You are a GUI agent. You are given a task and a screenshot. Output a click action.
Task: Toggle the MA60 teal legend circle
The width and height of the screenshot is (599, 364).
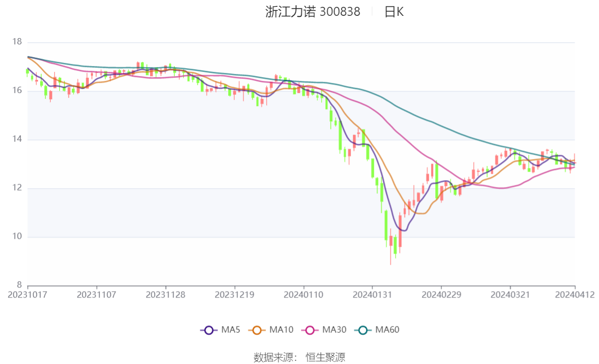pos(363,330)
